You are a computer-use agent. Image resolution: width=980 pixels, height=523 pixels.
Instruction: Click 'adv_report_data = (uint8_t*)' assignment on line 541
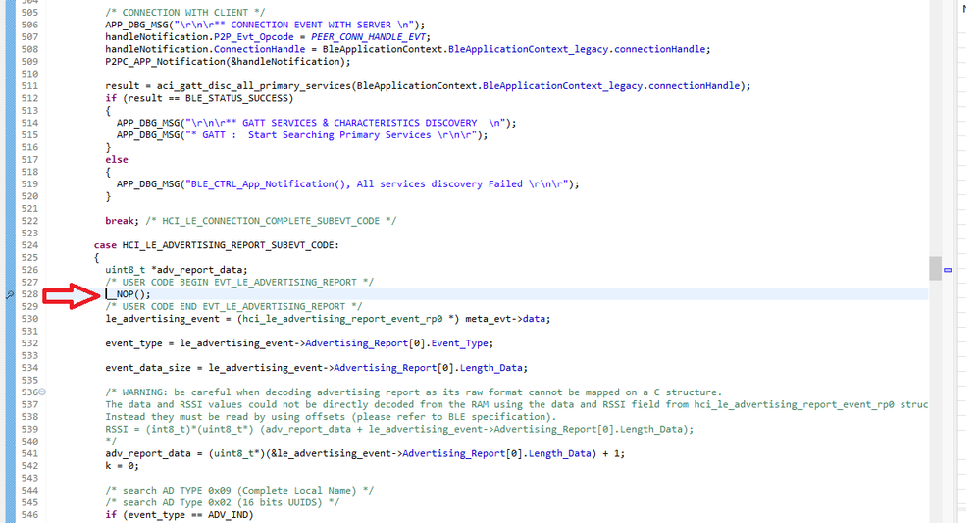coord(365,453)
